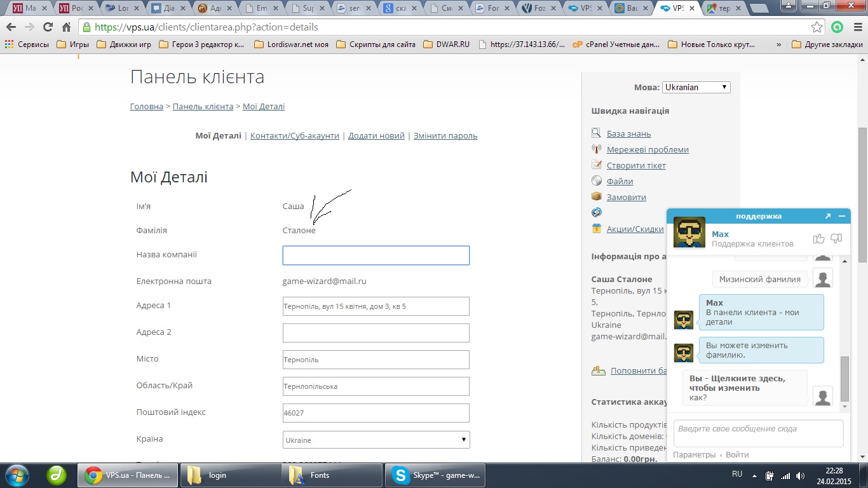Screen dimensions: 868x488
Task: Click Max's avatar in the chat header
Action: (689, 232)
